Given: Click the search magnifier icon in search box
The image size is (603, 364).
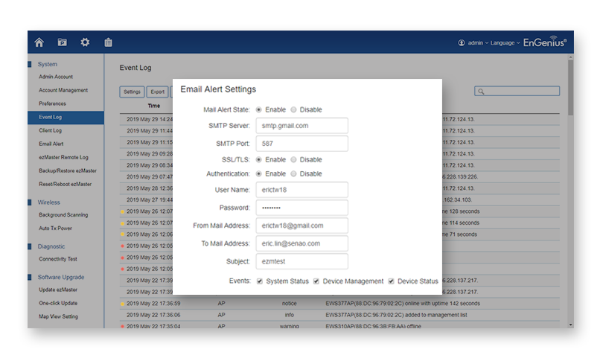Looking at the screenshot, I should [482, 92].
